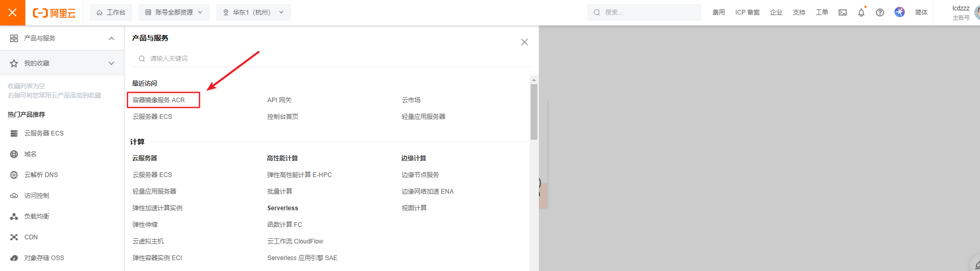Viewport: 980px width, 271px height.
Task: Open 云市场 from recent visits
Action: pos(411,100)
